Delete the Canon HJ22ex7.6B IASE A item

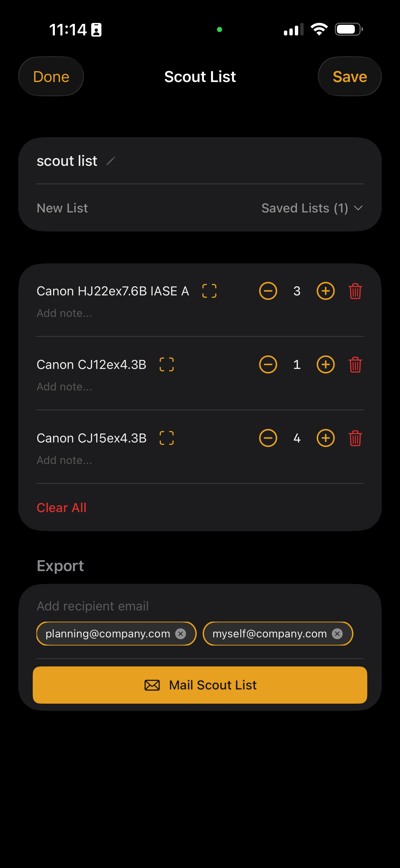pos(355,291)
